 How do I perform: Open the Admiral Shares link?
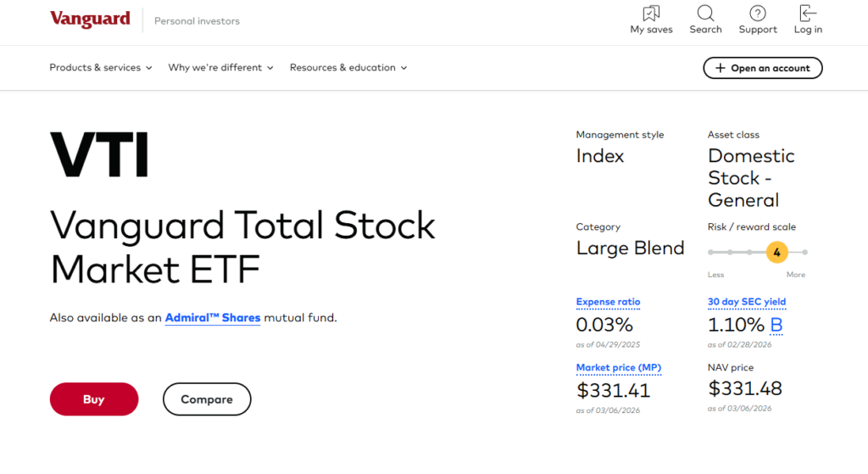point(213,318)
